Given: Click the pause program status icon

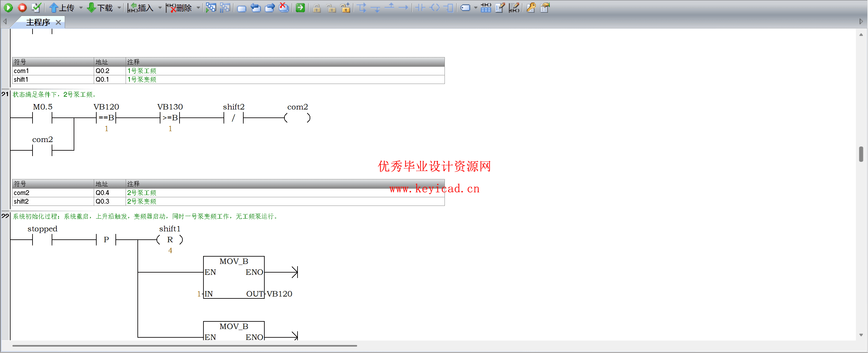Looking at the screenshot, I should point(225,7).
